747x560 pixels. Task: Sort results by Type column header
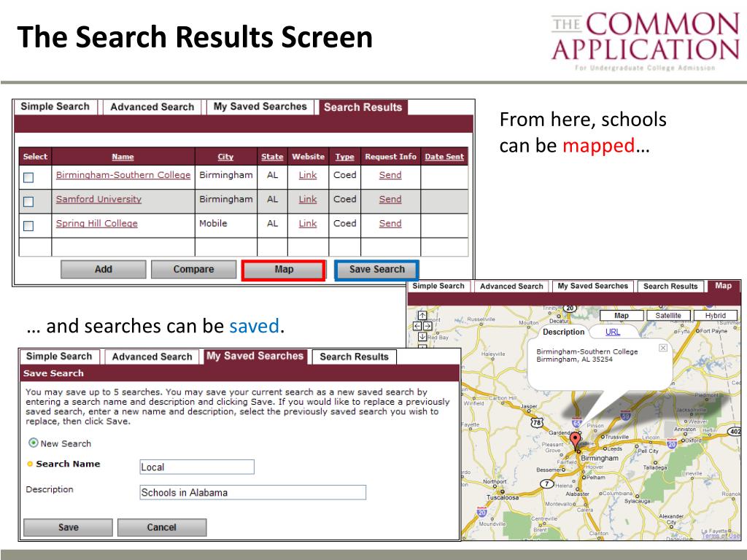coord(344,157)
